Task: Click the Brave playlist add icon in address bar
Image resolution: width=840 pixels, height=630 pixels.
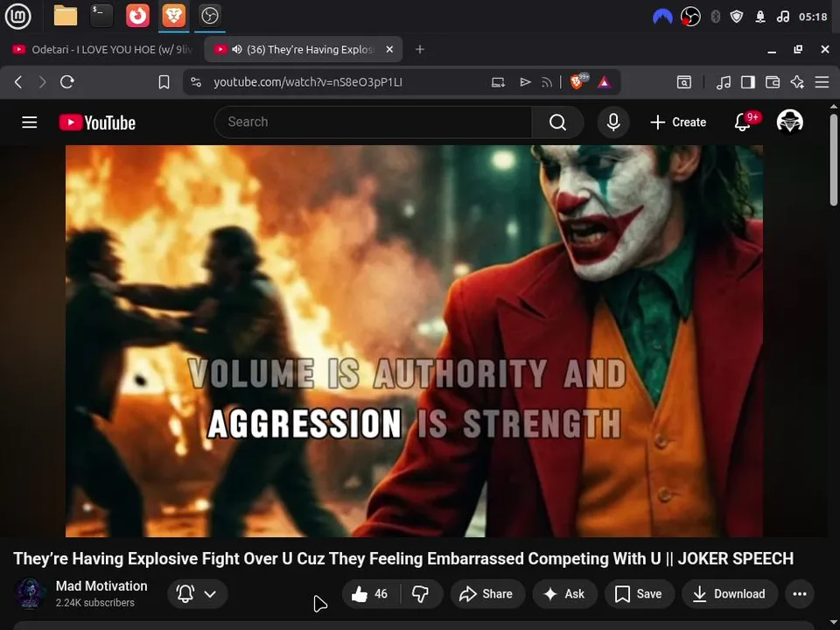Action: [525, 82]
